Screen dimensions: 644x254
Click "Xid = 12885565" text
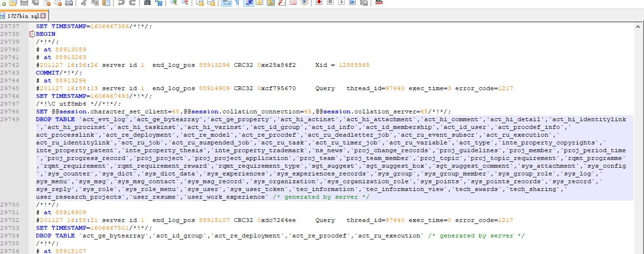pos(342,65)
